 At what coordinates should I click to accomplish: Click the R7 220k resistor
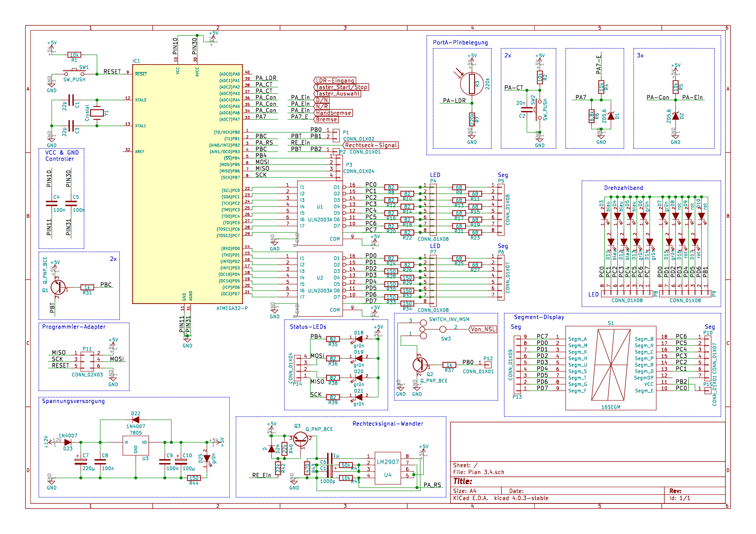[472, 119]
